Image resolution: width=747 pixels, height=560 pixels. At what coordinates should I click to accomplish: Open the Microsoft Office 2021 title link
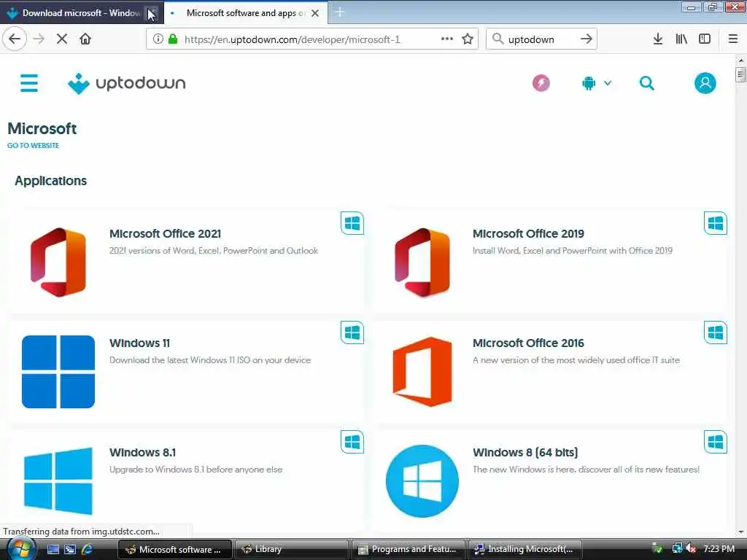(x=166, y=234)
